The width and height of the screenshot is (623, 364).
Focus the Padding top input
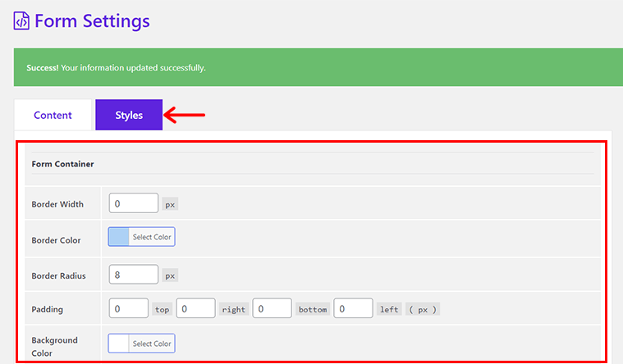tap(129, 308)
